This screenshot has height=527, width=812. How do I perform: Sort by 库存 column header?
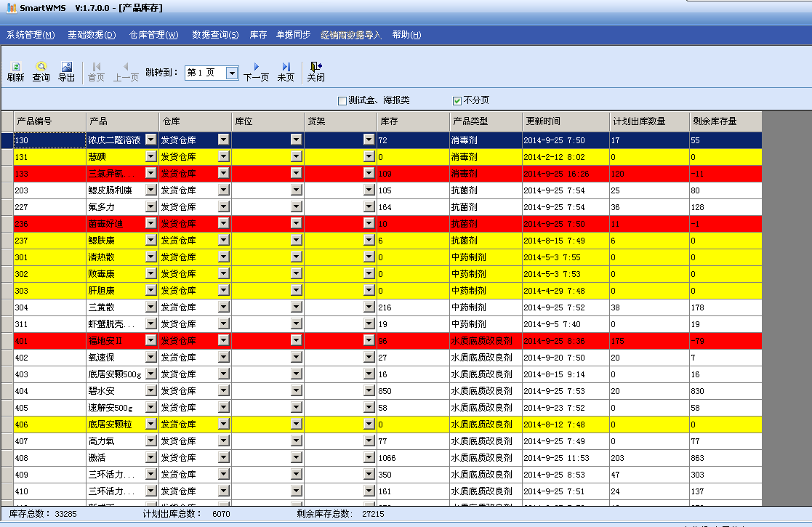(x=413, y=121)
